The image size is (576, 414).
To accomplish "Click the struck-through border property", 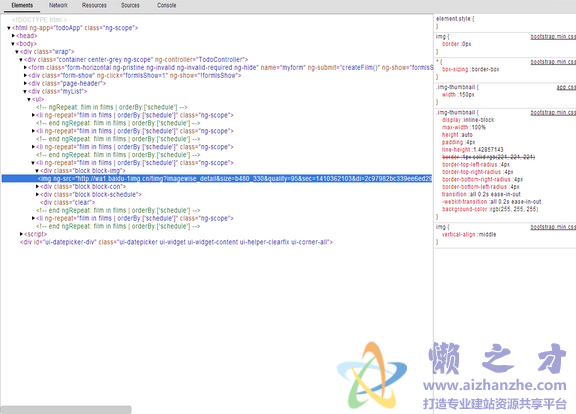I will tap(488, 157).
